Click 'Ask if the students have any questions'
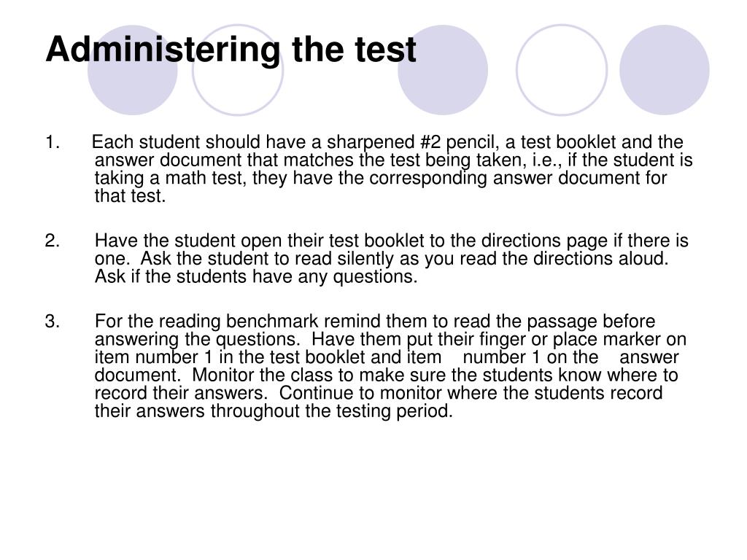The height and width of the screenshot is (560, 747). (x=256, y=276)
